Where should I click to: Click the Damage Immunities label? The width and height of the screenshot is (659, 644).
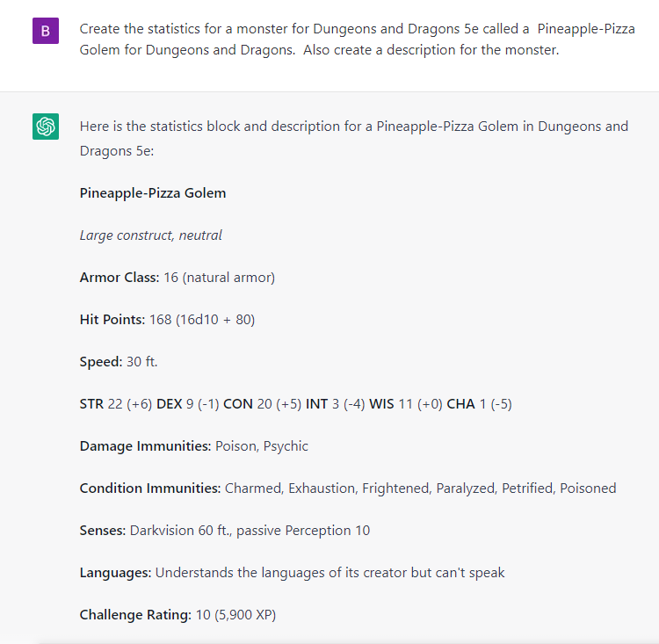coord(145,446)
